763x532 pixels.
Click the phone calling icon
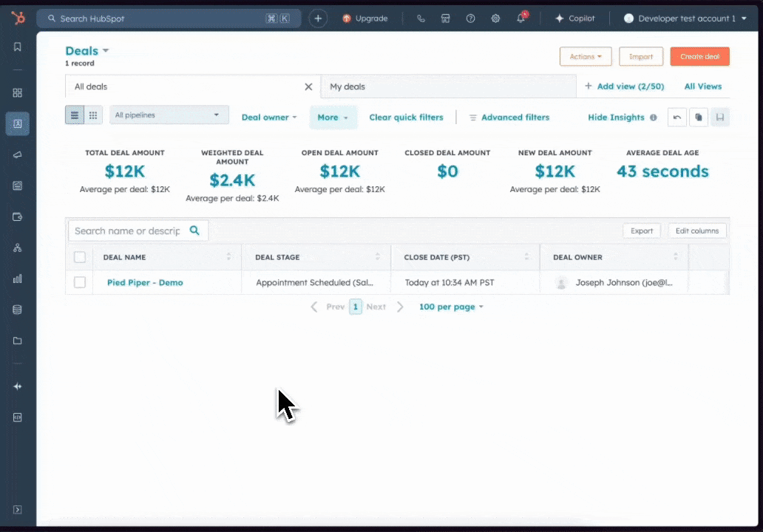point(421,18)
